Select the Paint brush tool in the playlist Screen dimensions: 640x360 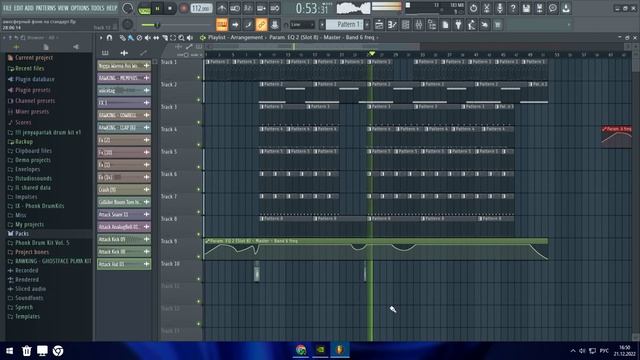tap(131, 38)
